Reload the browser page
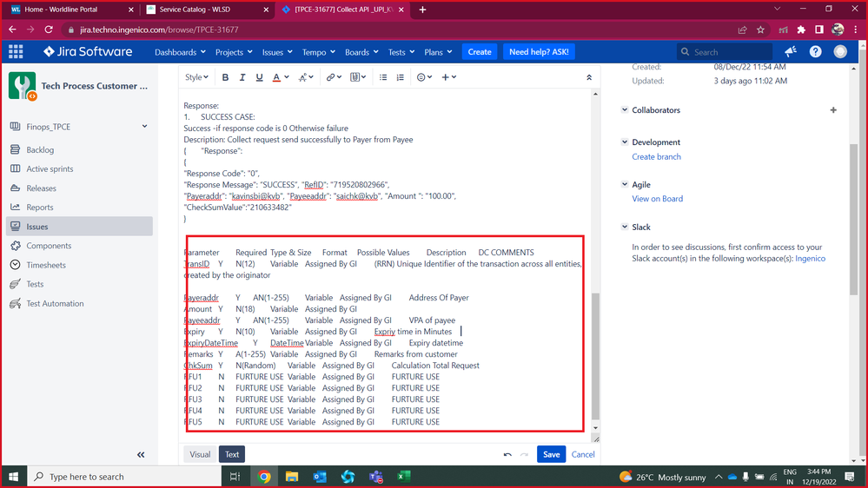 click(49, 30)
